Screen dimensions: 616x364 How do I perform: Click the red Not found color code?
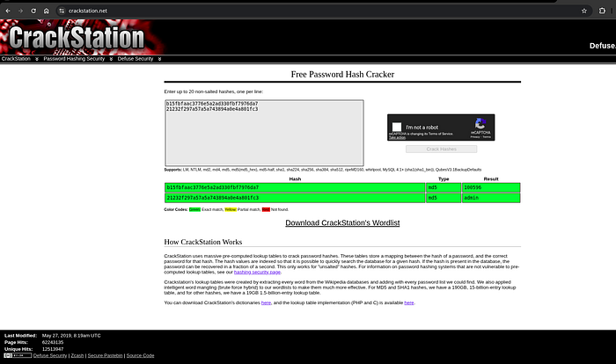coord(266,209)
